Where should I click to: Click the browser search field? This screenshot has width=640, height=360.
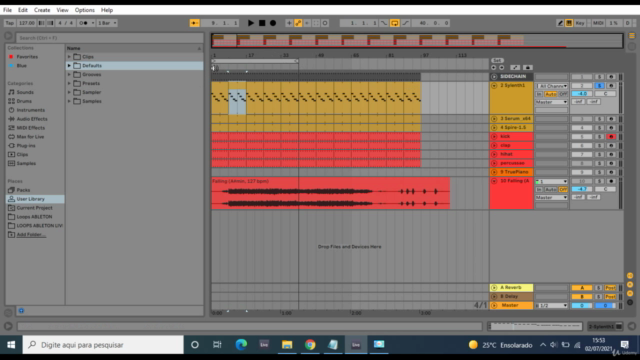click(109, 38)
